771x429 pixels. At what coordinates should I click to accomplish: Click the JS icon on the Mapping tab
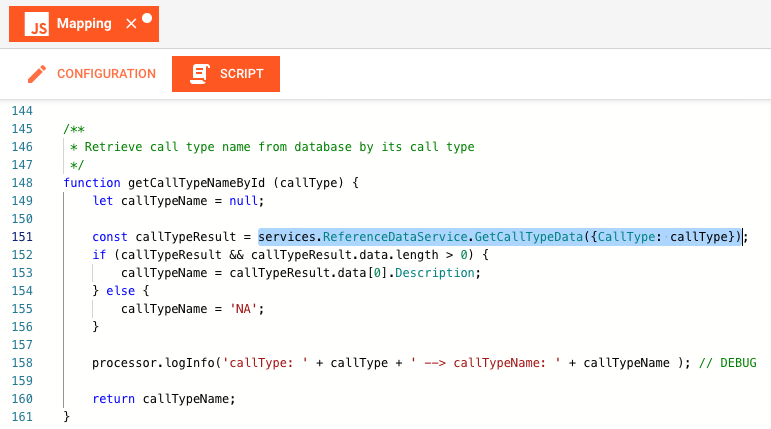[x=37, y=25]
